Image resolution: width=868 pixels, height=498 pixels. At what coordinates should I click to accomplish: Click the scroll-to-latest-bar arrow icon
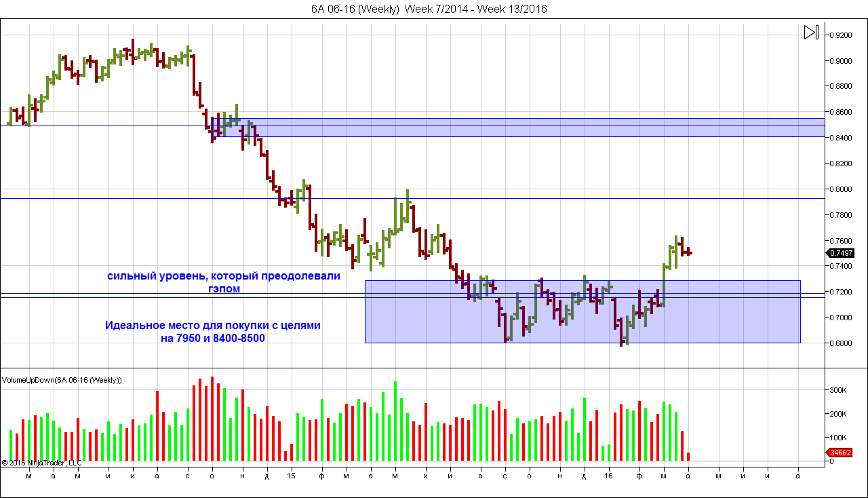click(x=812, y=33)
